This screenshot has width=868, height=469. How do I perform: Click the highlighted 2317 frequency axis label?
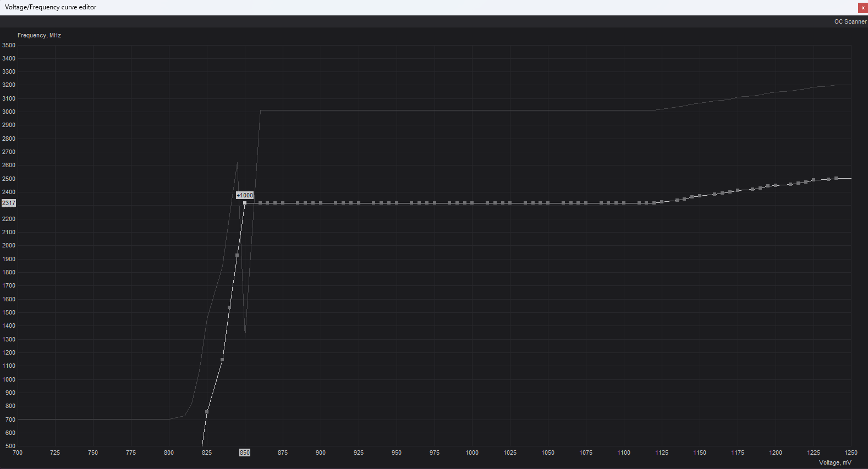tap(9, 203)
